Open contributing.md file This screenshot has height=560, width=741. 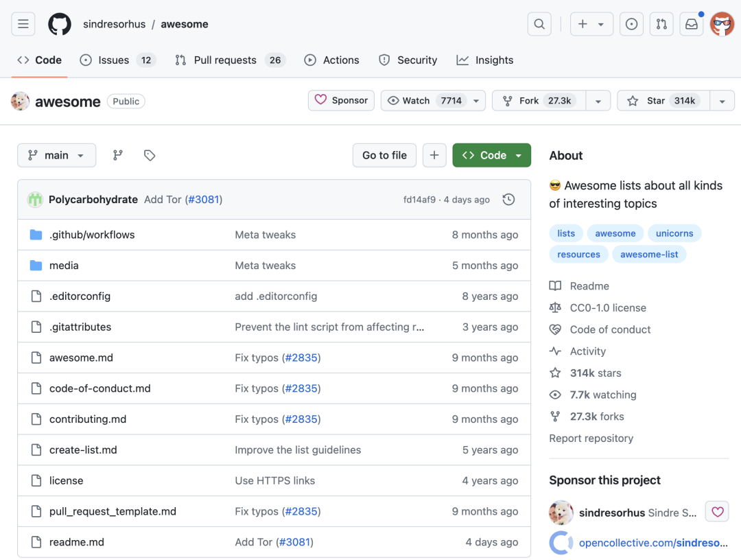(88, 419)
